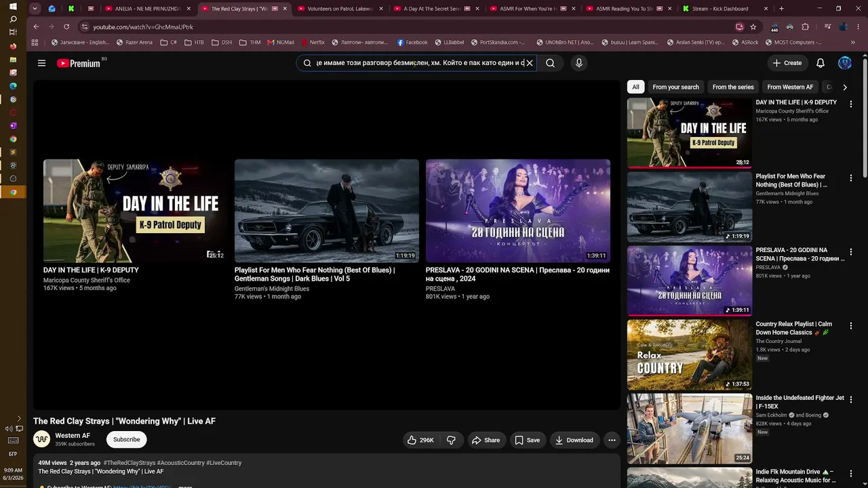Open options for sidebar PRESLAVA video
The width and height of the screenshot is (868, 488).
click(851, 252)
